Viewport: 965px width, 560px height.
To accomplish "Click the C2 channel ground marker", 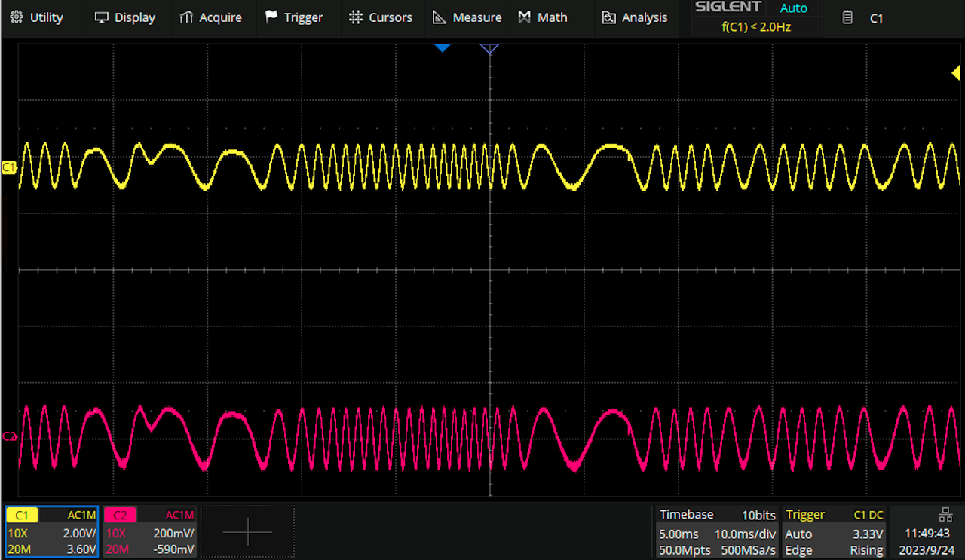I will 9,436.
